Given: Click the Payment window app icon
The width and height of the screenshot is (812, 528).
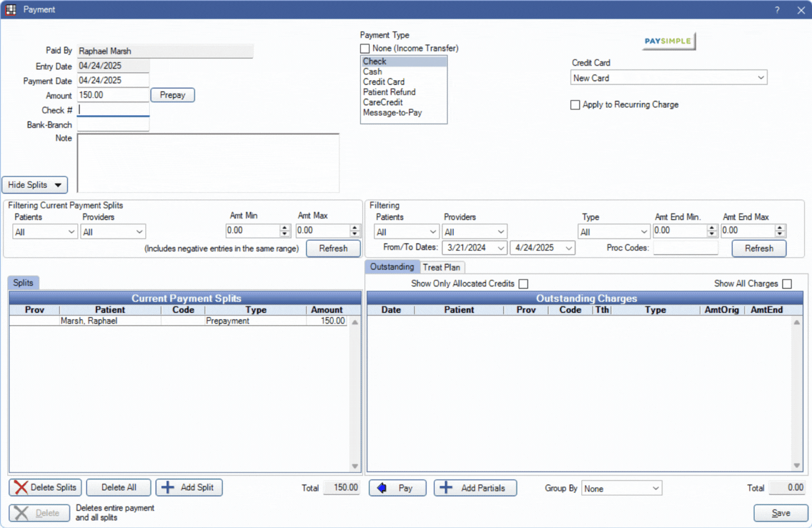Looking at the screenshot, I should point(11,10).
